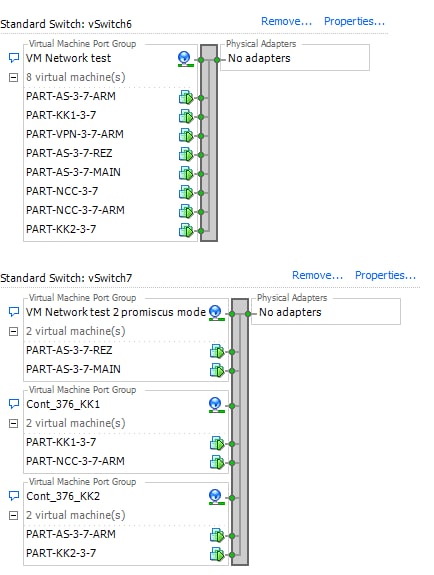Select PART-KK1-3-7 name in vSwitch6
434x575 pixels.
(61, 115)
